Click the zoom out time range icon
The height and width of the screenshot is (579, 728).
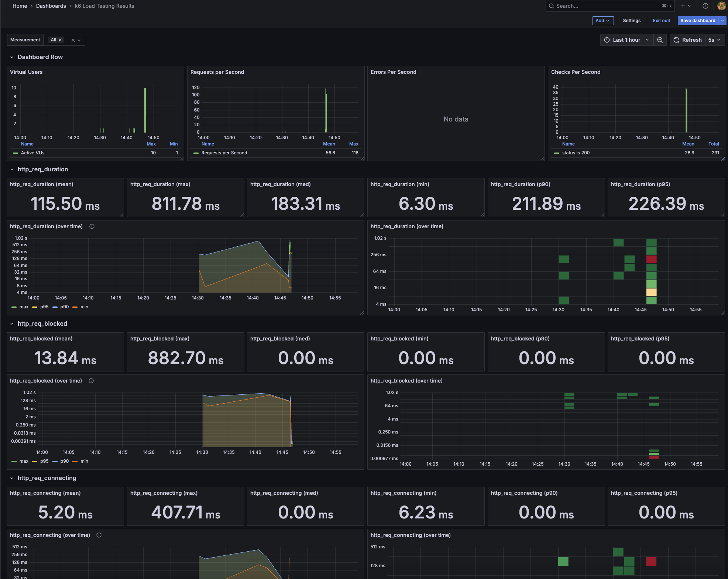pos(660,40)
